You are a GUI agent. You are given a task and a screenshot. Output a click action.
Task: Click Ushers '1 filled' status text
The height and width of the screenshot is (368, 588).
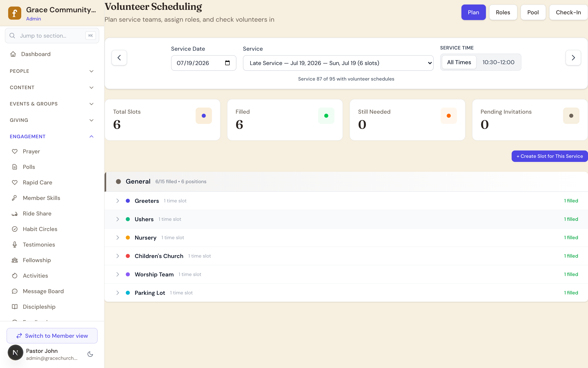pos(571,219)
